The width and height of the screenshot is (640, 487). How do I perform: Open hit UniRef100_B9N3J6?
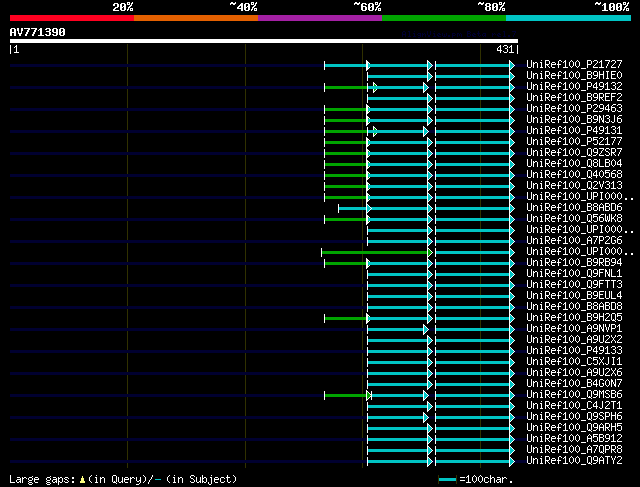(574, 120)
